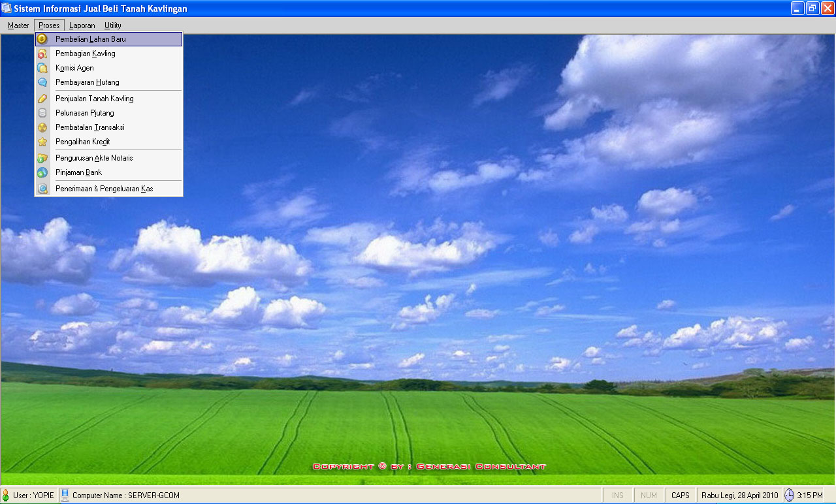This screenshot has height=504, width=836.
Task: Choose Pelunasan Piutang menu entry
Action: (85, 113)
